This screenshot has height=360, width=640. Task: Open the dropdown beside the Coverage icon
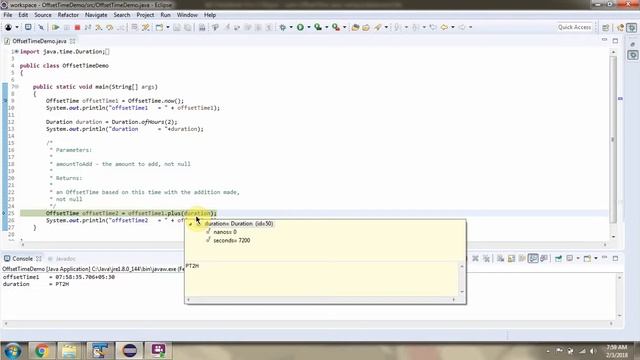point(327,27)
